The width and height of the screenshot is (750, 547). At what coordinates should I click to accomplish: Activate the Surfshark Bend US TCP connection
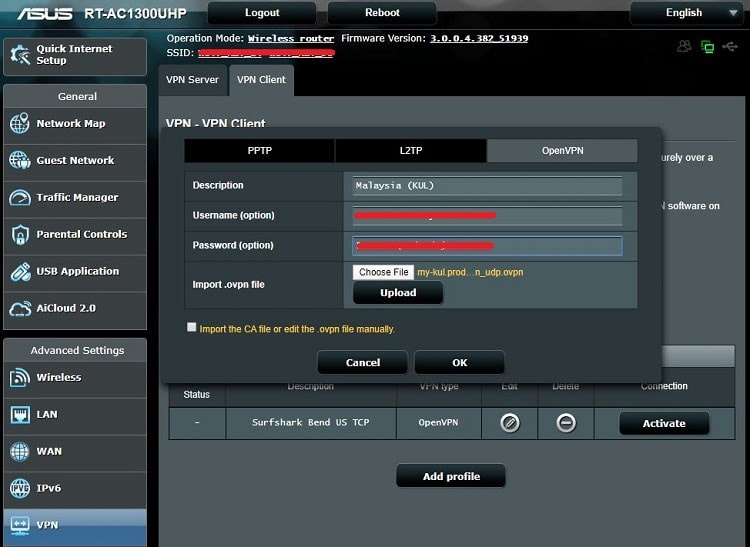(x=664, y=423)
